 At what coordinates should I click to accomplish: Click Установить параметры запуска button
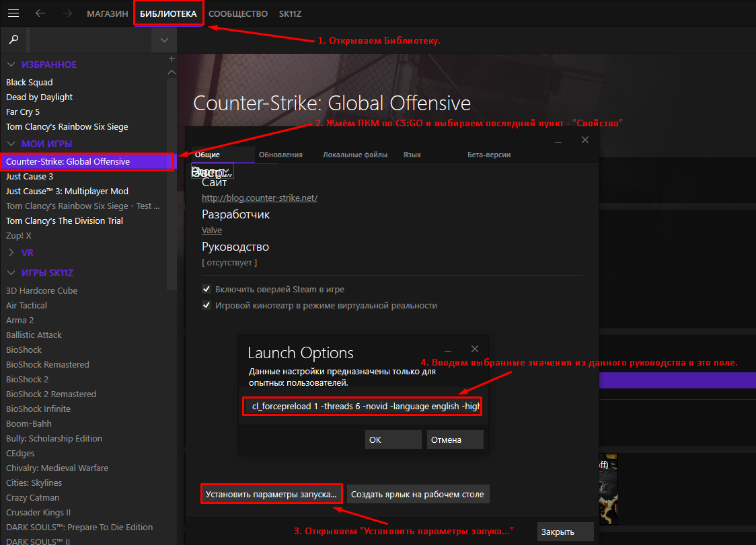pyautogui.click(x=272, y=494)
